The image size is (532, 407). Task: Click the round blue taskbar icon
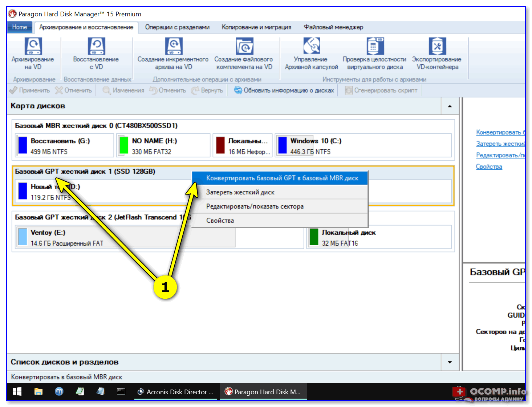pos(59,391)
